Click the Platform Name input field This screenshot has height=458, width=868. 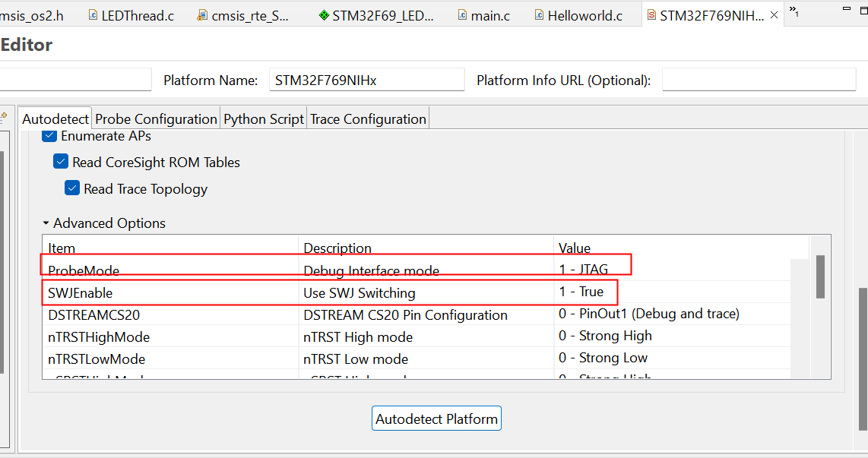coord(366,80)
